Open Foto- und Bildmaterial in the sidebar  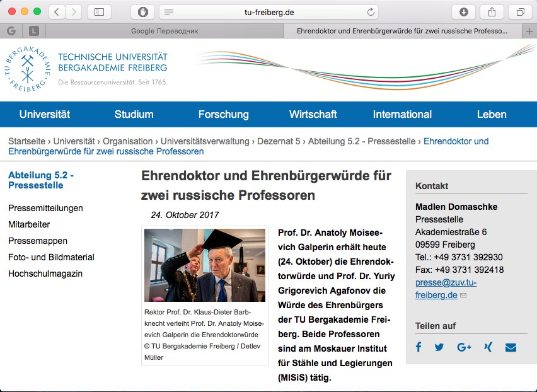coord(52,257)
